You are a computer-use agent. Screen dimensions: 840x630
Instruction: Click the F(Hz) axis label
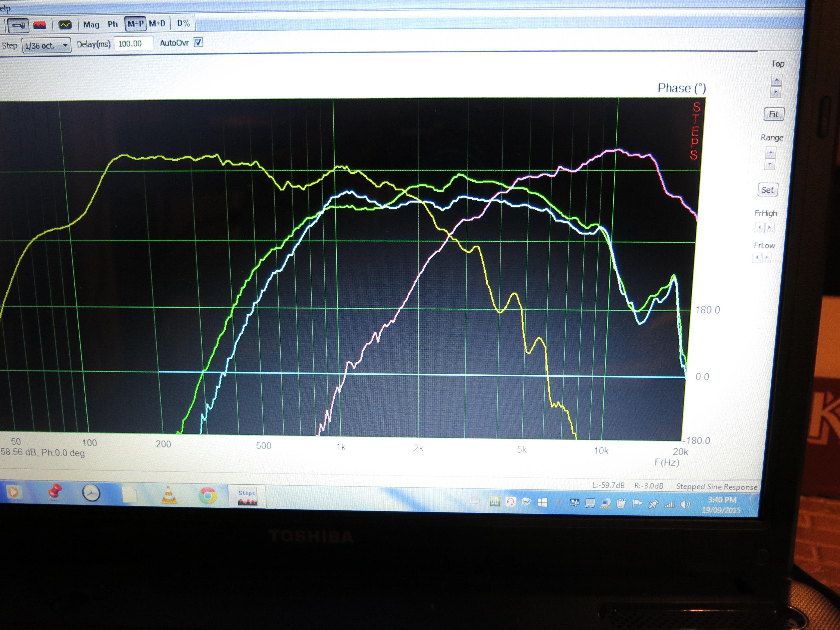coord(667,463)
